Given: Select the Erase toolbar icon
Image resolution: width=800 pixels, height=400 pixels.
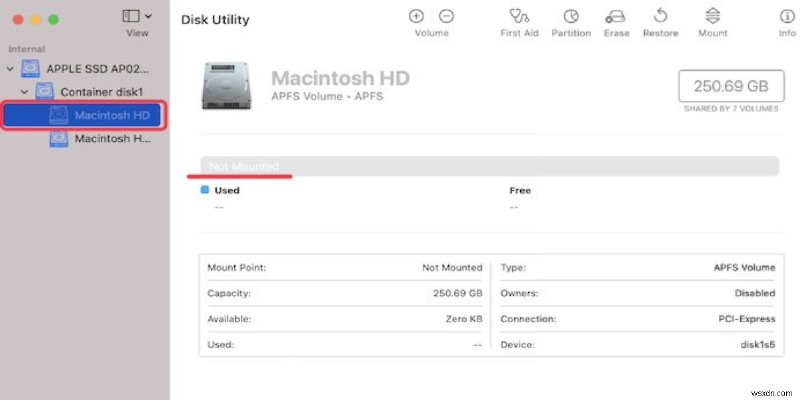Looking at the screenshot, I should pyautogui.click(x=616, y=17).
